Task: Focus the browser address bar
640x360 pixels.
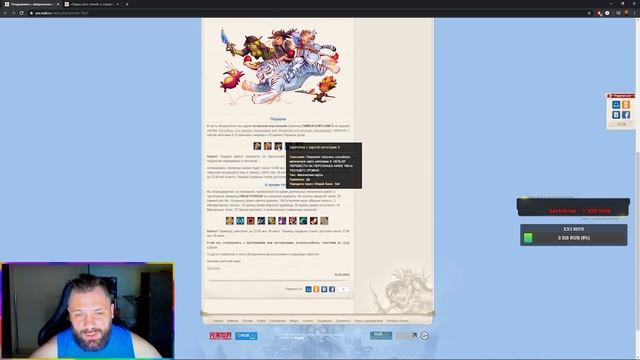Action: 310,13
